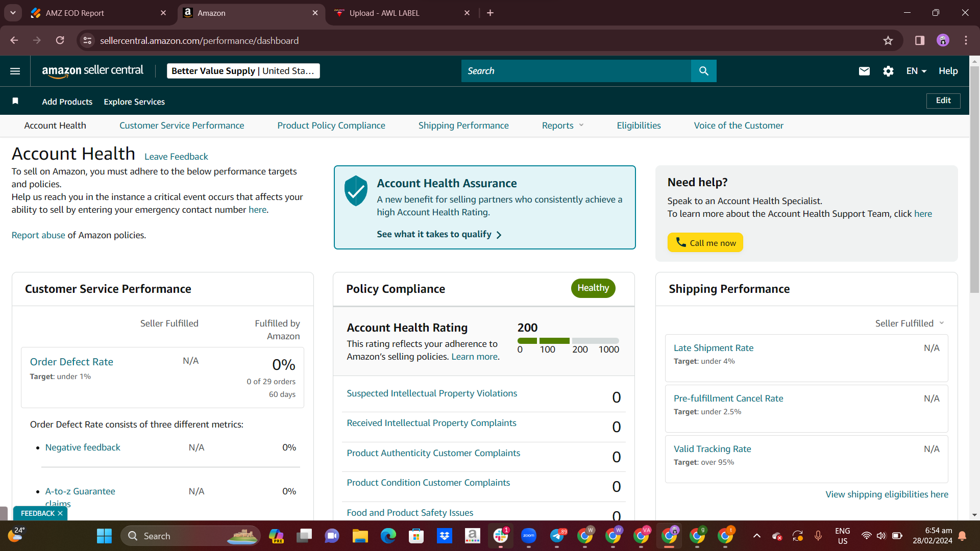The width and height of the screenshot is (980, 551).
Task: Click Add Products in the favorites bar
Action: tap(67, 102)
